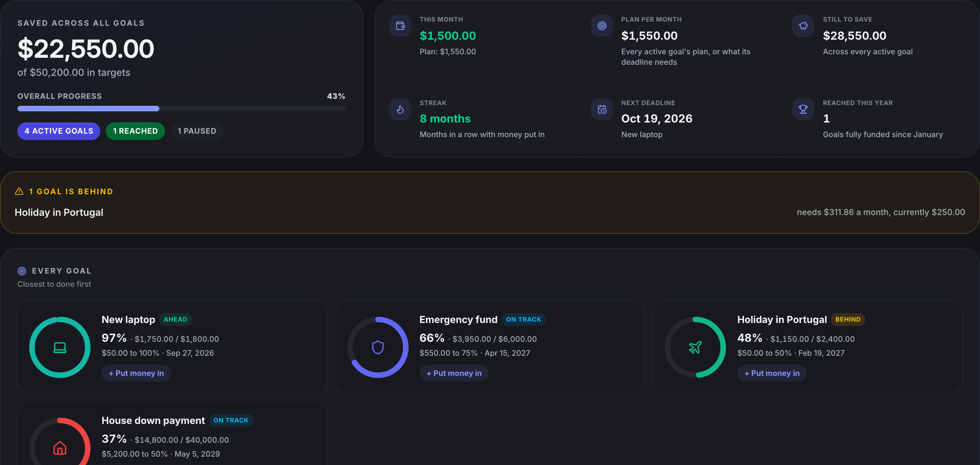This screenshot has height=465, width=980.
Task: Click the '$1,750.00 / $1,800.00' amount
Action: point(177,339)
